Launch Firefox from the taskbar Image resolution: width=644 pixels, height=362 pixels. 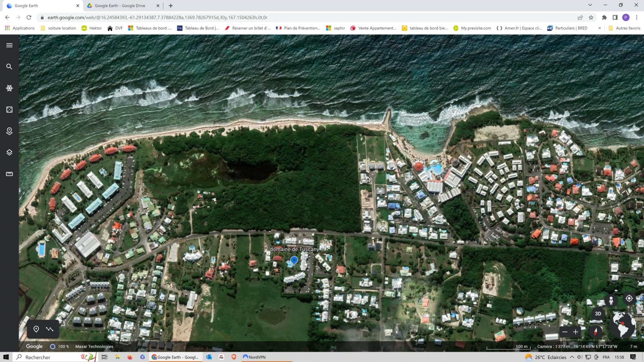tap(130, 357)
